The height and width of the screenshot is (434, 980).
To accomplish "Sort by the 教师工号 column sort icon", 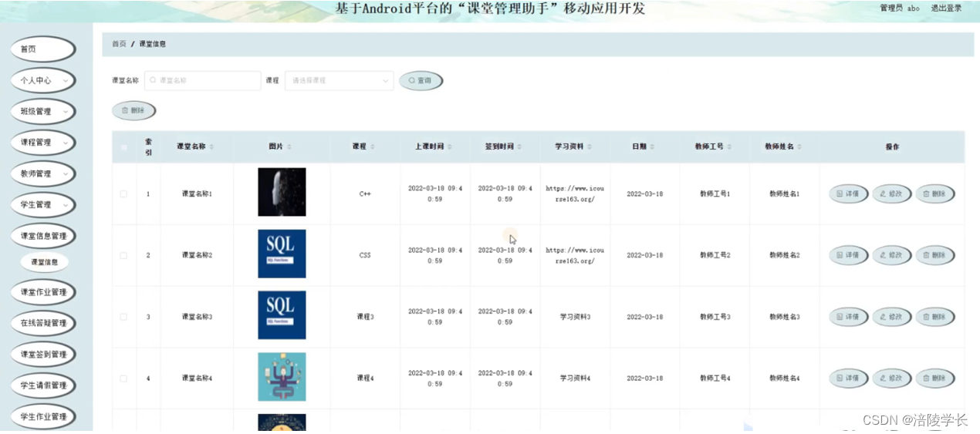I will (729, 146).
